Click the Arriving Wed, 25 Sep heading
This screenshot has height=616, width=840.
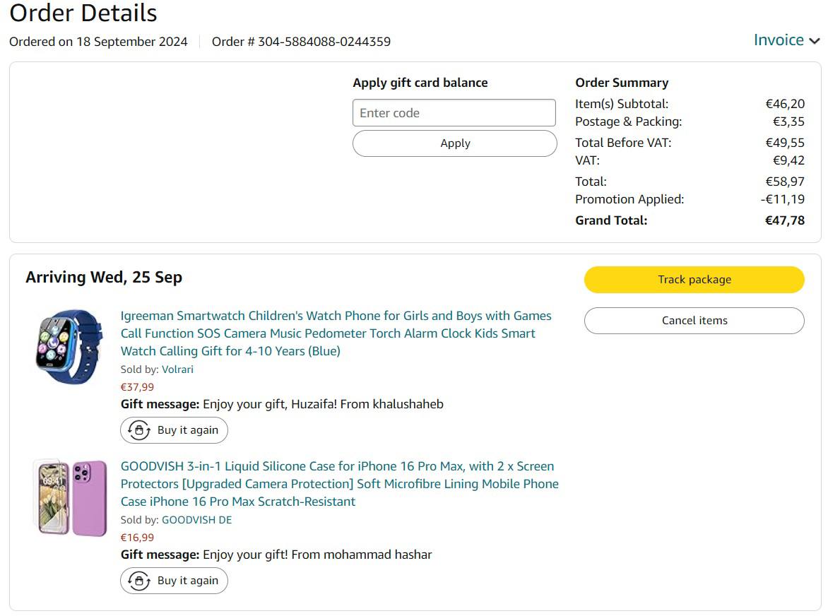click(x=104, y=278)
